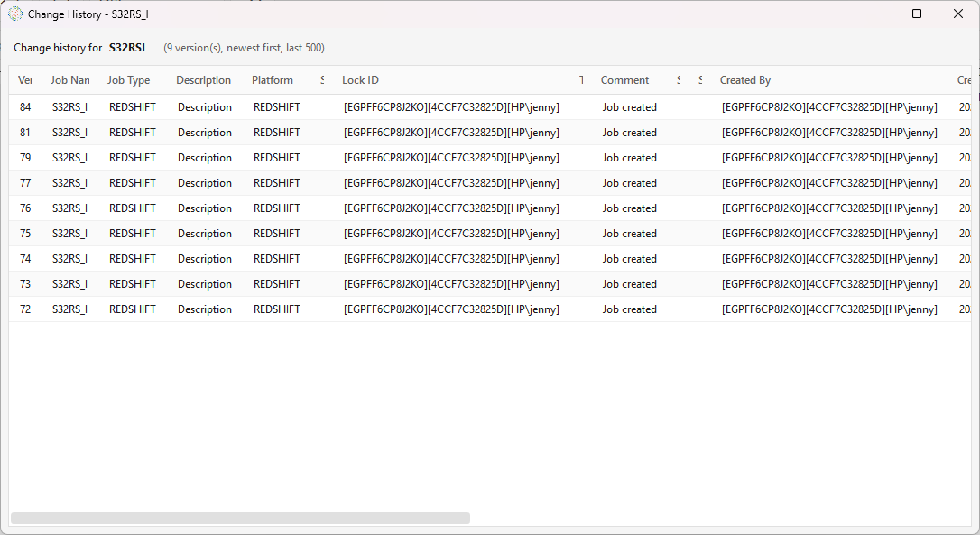Minimize the Change History window

pos(876,14)
